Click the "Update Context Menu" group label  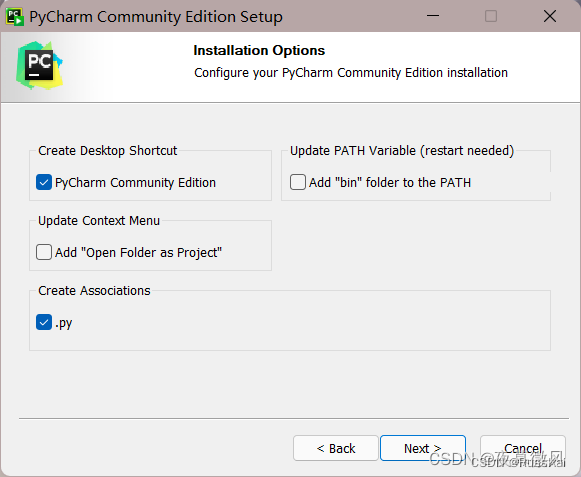99,221
